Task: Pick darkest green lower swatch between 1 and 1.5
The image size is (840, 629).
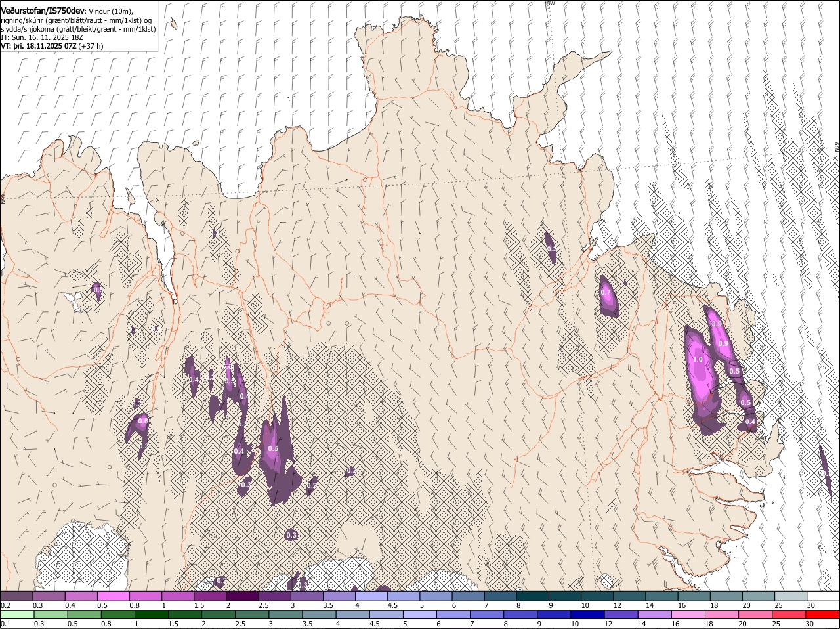Action: pos(151,615)
